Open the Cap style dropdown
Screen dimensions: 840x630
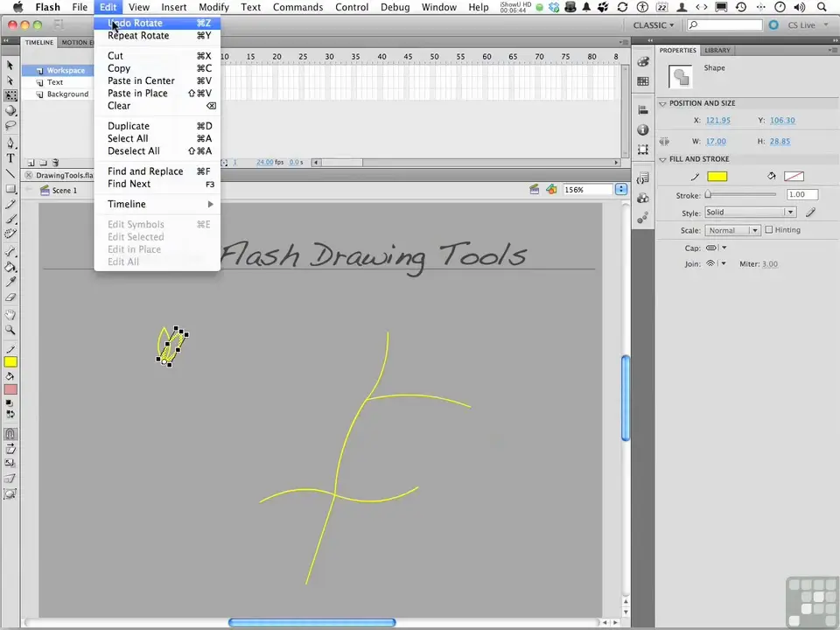pyautogui.click(x=716, y=248)
